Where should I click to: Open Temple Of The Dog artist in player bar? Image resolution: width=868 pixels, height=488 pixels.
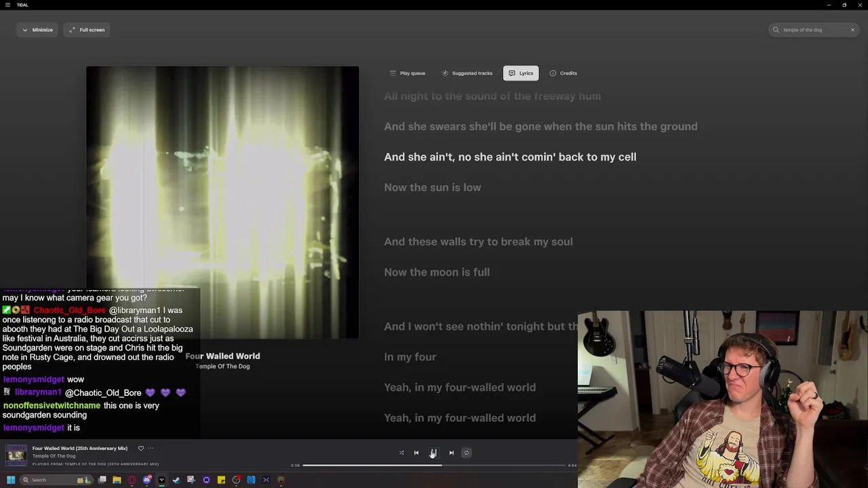point(54,456)
